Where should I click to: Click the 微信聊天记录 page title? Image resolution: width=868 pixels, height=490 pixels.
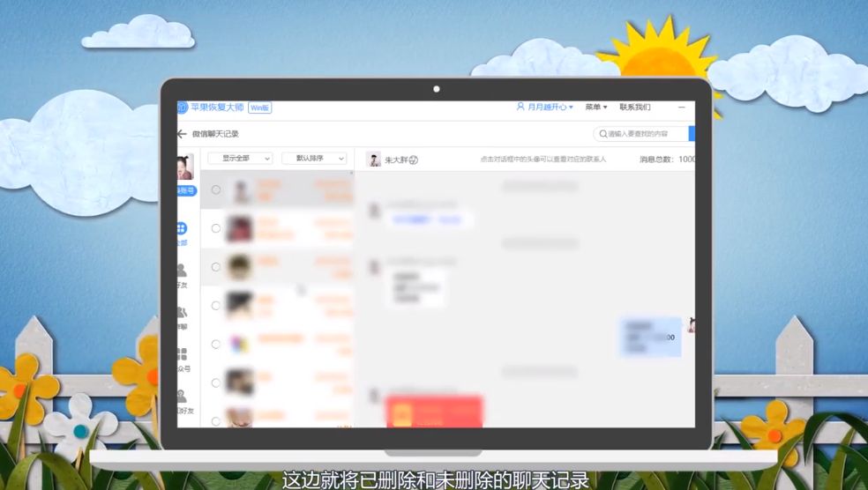(x=215, y=134)
